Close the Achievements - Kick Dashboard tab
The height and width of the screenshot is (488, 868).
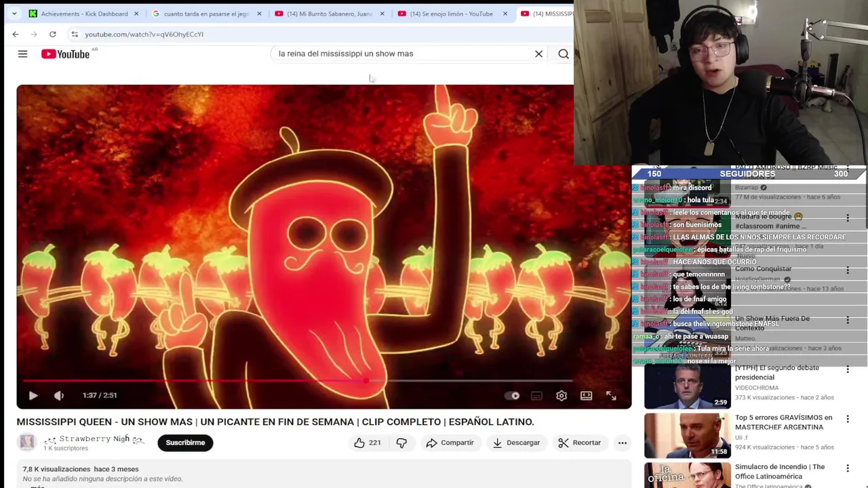coord(136,14)
